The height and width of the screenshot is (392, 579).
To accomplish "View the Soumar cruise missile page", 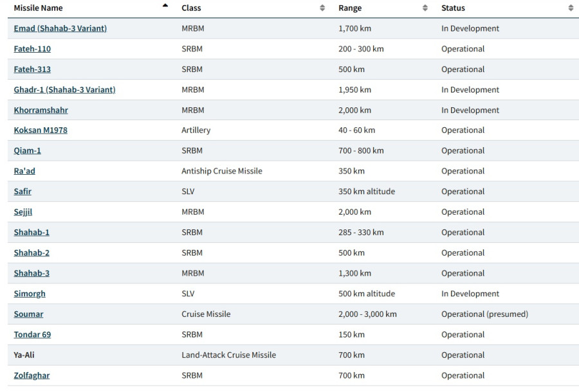I will click(28, 314).
